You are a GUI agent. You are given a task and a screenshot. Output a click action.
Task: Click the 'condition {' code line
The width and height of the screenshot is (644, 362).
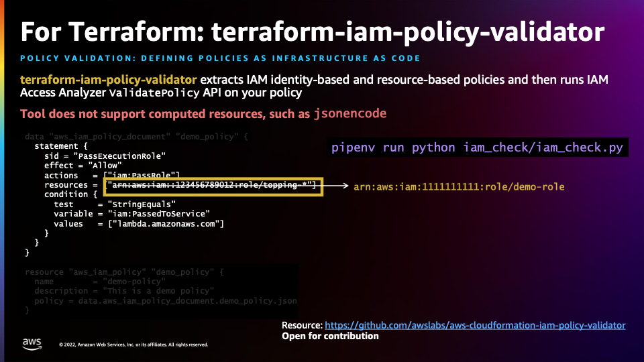(70, 194)
